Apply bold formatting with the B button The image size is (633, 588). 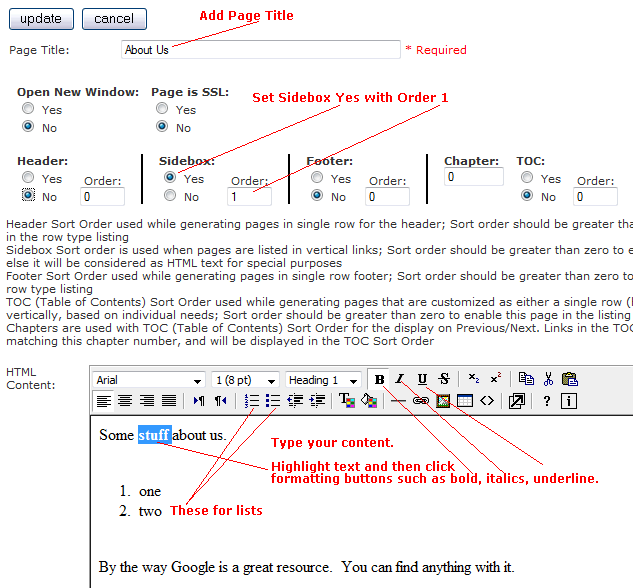click(x=379, y=379)
